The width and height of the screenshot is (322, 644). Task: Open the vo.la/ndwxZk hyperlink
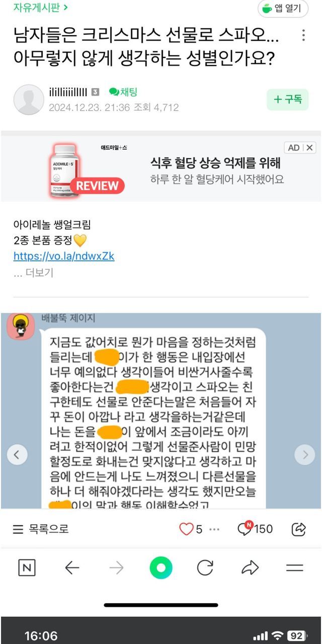pos(64,256)
